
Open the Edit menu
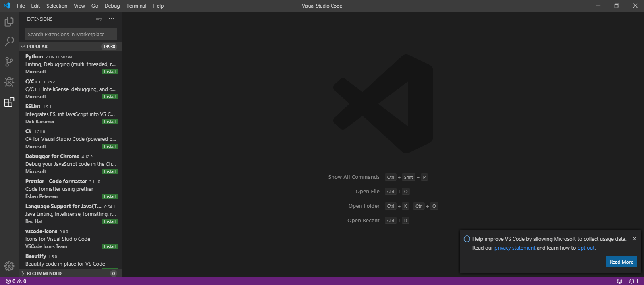[35, 6]
